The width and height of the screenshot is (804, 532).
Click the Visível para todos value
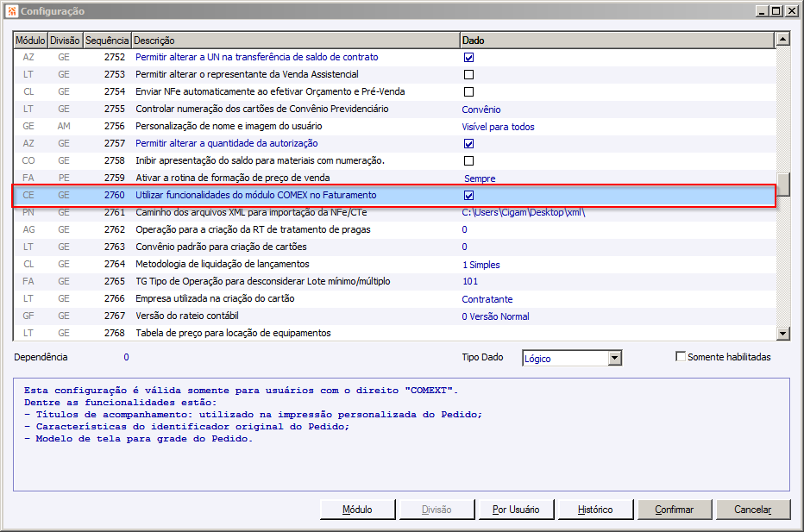click(498, 127)
